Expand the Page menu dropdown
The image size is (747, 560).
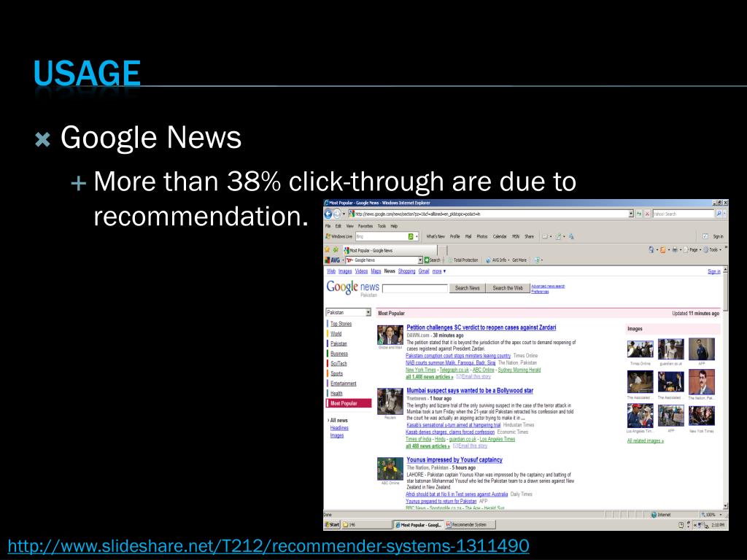(693, 249)
